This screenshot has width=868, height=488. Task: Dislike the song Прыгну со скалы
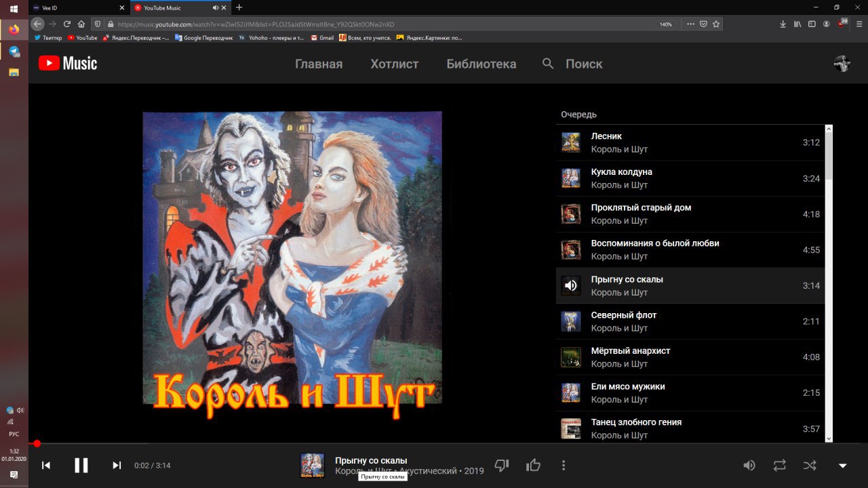tap(502, 465)
